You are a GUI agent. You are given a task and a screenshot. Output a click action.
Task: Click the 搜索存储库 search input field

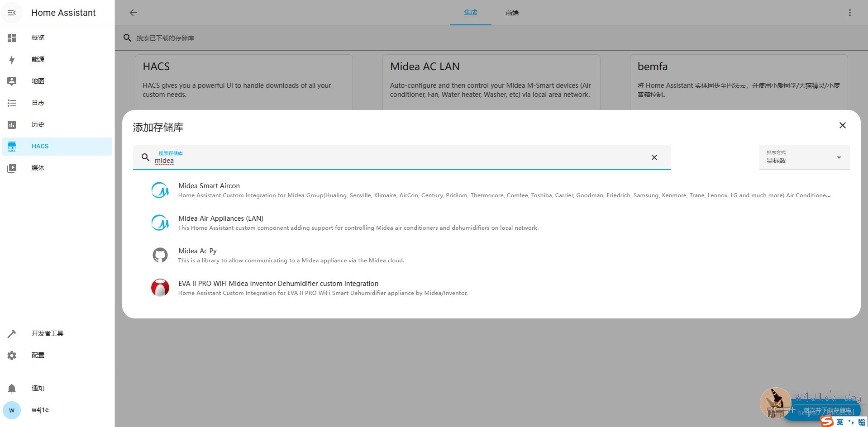tap(398, 161)
